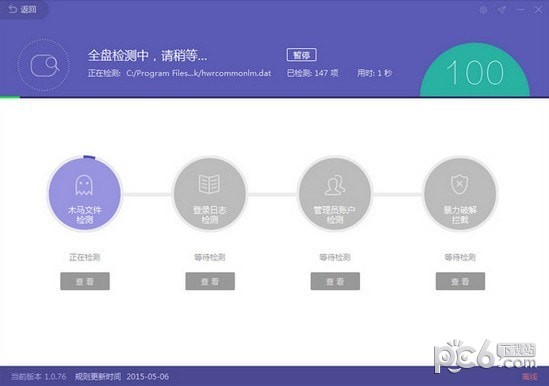The width and height of the screenshot is (549, 386).
Task: Click the scan progress bar under header
Action: point(274,97)
